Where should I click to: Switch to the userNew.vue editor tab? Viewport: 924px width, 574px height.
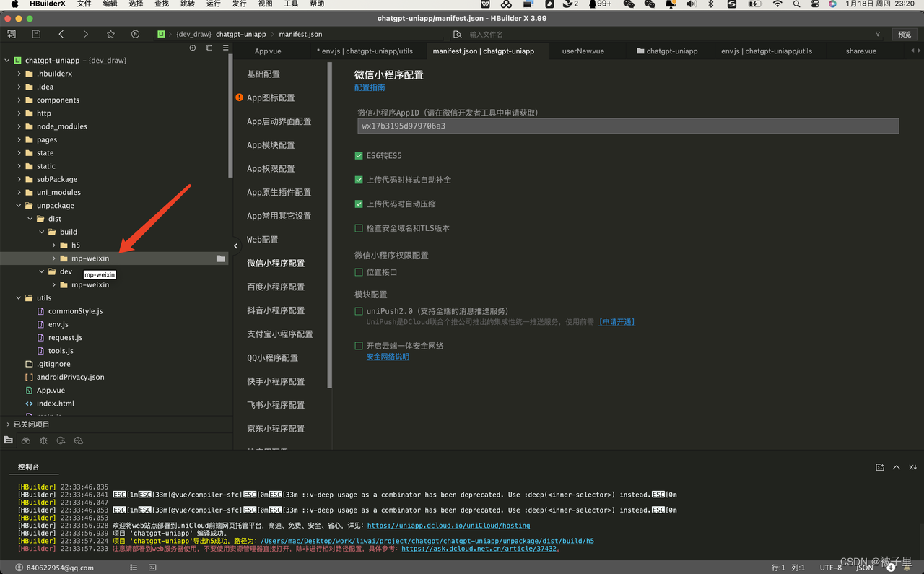point(583,51)
